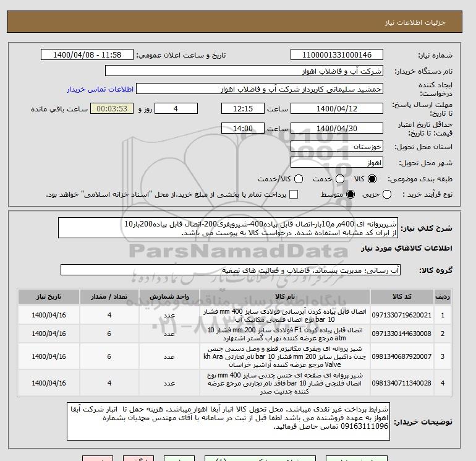Select the کالا radio button

pos(372,179)
